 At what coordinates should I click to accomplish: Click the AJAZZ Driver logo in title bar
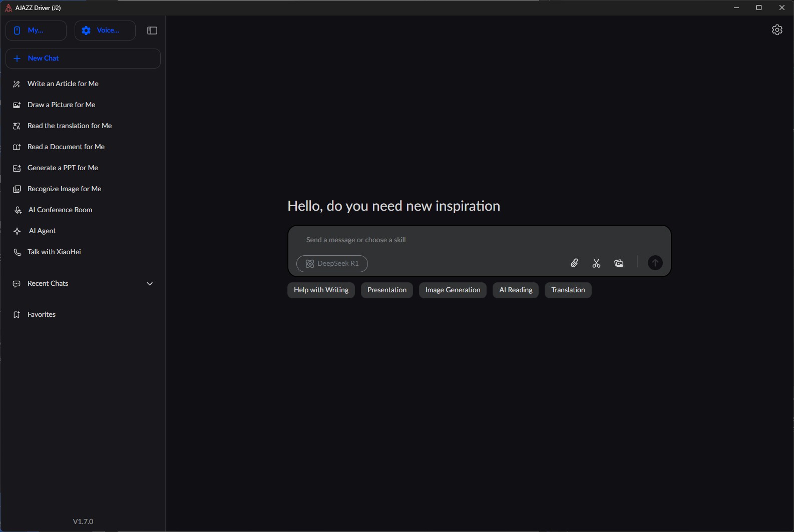click(x=8, y=8)
